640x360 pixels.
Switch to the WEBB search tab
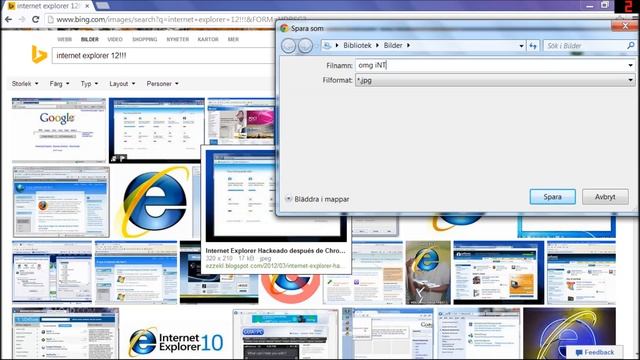tap(64, 39)
